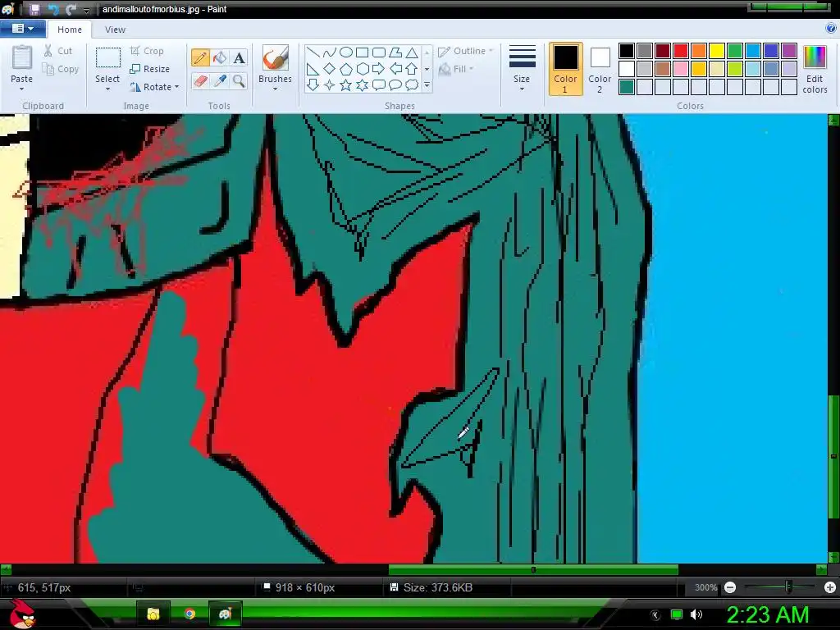The height and width of the screenshot is (630, 840).
Task: Select the Color picker eyedropper tool
Action: coord(220,81)
